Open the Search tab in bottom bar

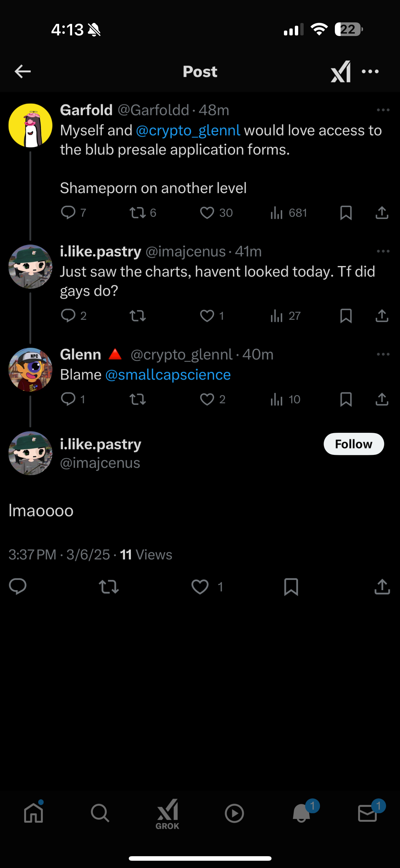click(100, 813)
